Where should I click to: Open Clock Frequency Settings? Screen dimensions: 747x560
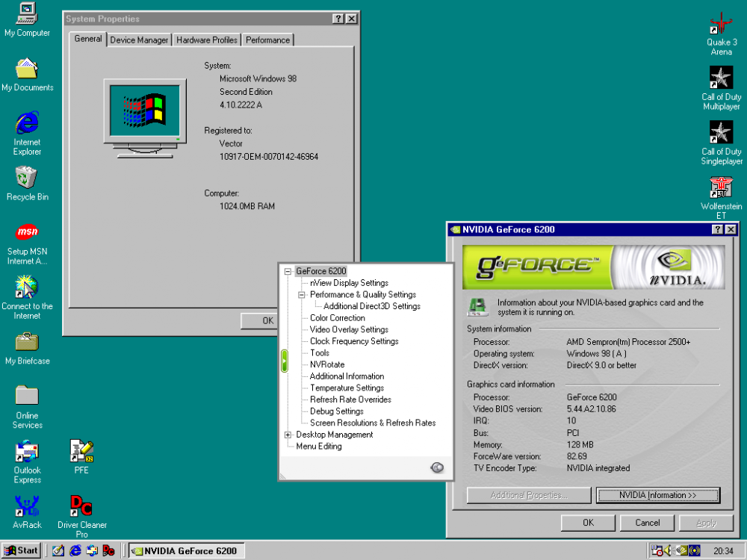click(x=354, y=341)
